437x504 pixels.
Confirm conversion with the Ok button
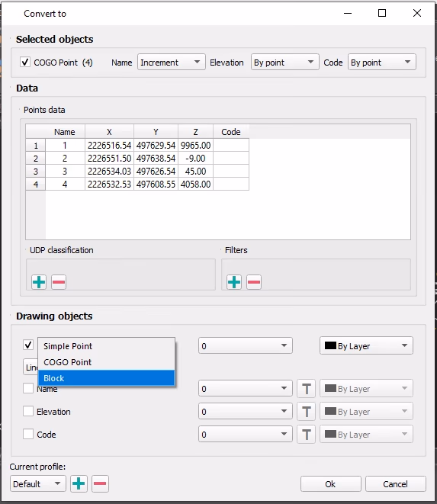(331, 484)
